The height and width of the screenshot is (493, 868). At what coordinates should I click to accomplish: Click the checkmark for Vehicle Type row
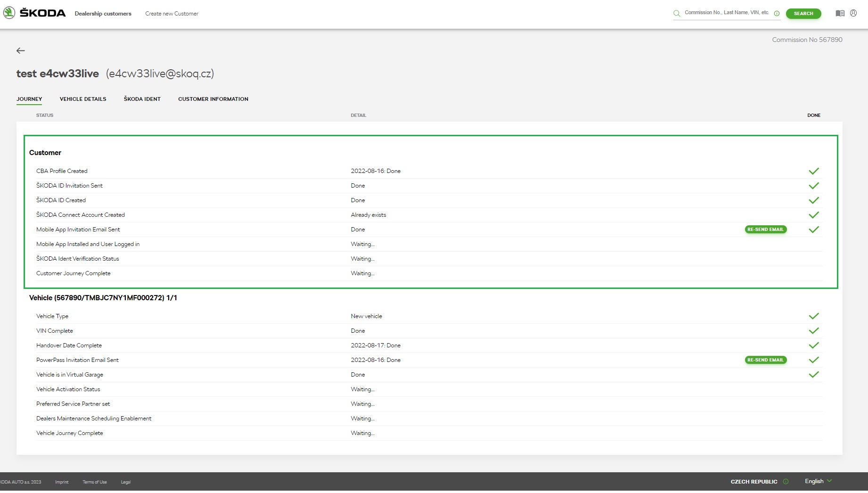[814, 316]
